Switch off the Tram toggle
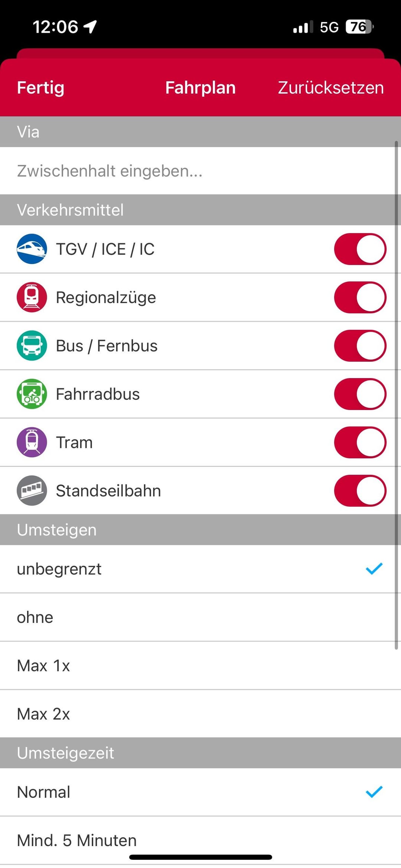The width and height of the screenshot is (401, 868). [360, 442]
